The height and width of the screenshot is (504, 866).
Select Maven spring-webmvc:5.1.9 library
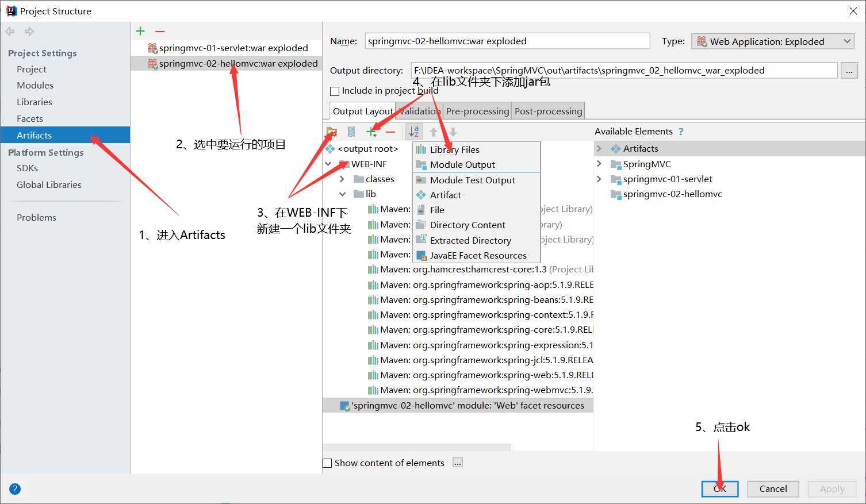click(x=480, y=390)
